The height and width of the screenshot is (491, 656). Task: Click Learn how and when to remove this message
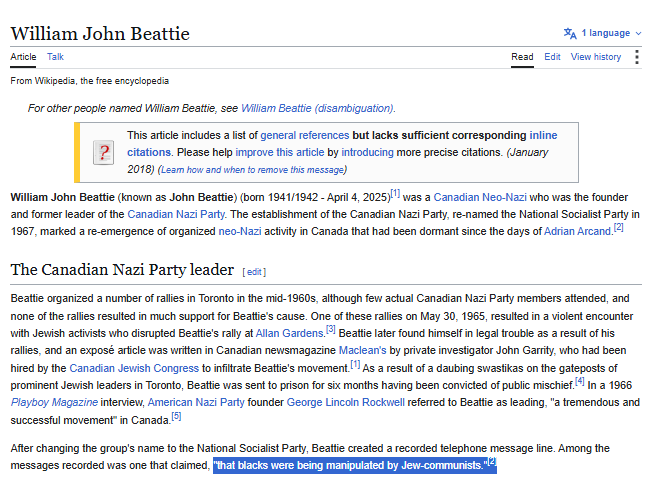tap(252, 170)
